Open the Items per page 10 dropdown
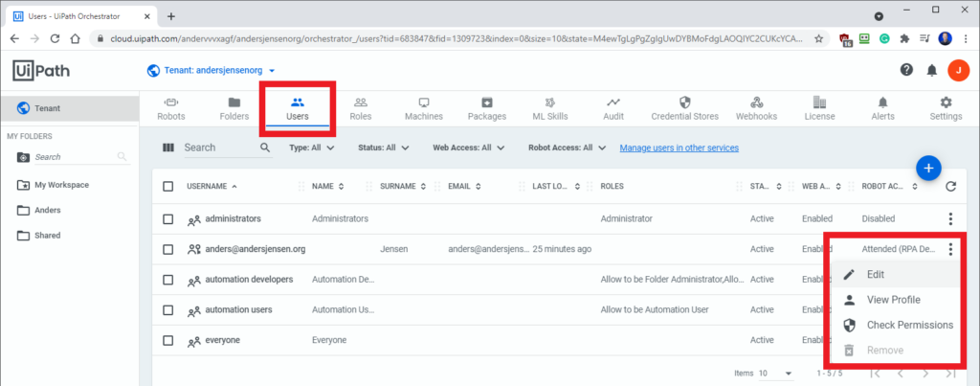 point(775,374)
